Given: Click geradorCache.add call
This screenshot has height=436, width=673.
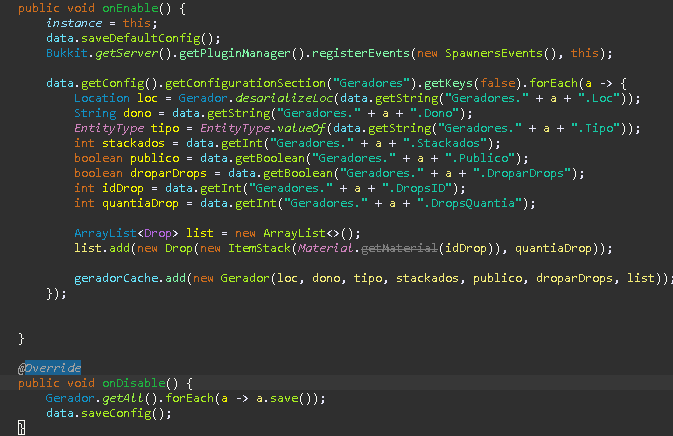Looking at the screenshot, I should 130,279.
